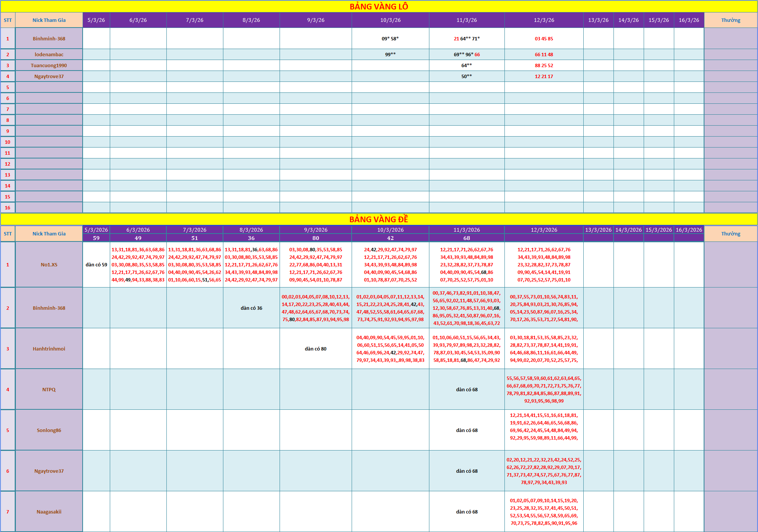This screenshot has height=532, width=758.
Task: Click cell with 69** 96* 66
Action: 467,54
